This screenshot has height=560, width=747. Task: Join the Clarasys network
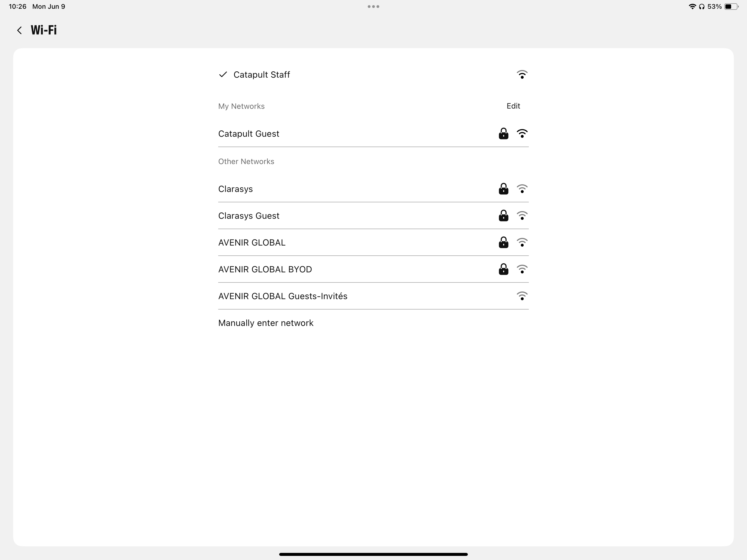[373, 189]
